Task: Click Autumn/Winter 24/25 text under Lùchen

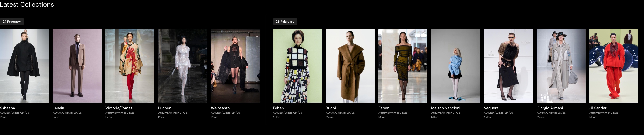Action: click(173, 113)
